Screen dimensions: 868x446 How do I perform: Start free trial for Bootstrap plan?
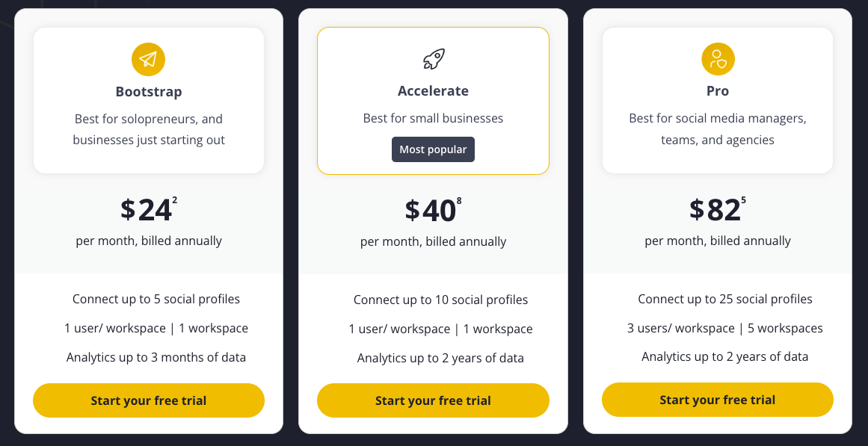point(149,400)
